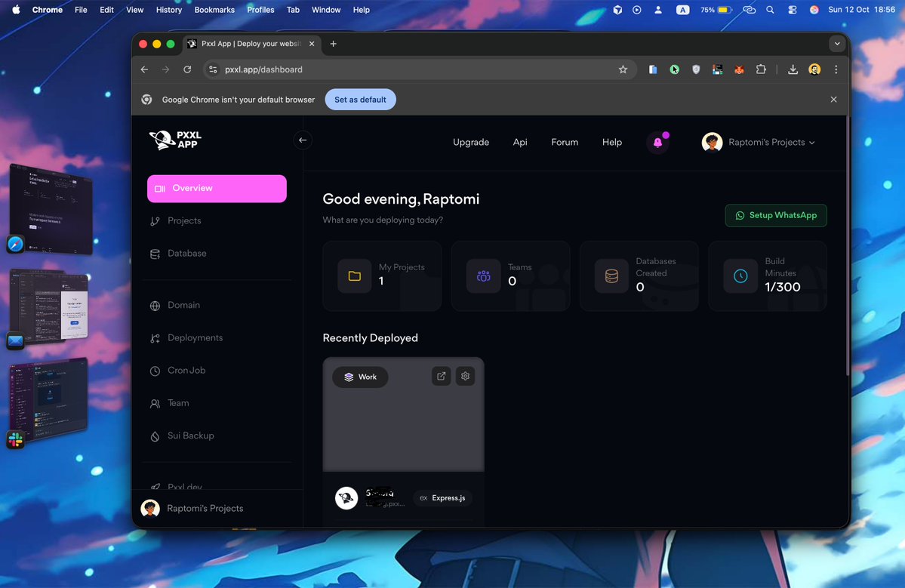The width and height of the screenshot is (905, 588).
Task: Open Chrome extensions puzzle icon
Action: (761, 70)
